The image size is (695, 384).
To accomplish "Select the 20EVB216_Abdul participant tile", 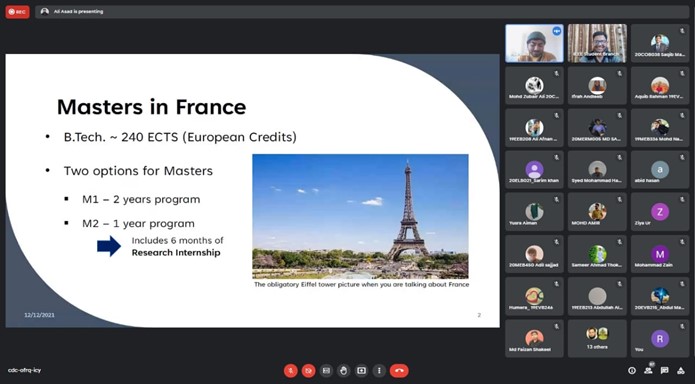I will pyautogui.click(x=660, y=296).
